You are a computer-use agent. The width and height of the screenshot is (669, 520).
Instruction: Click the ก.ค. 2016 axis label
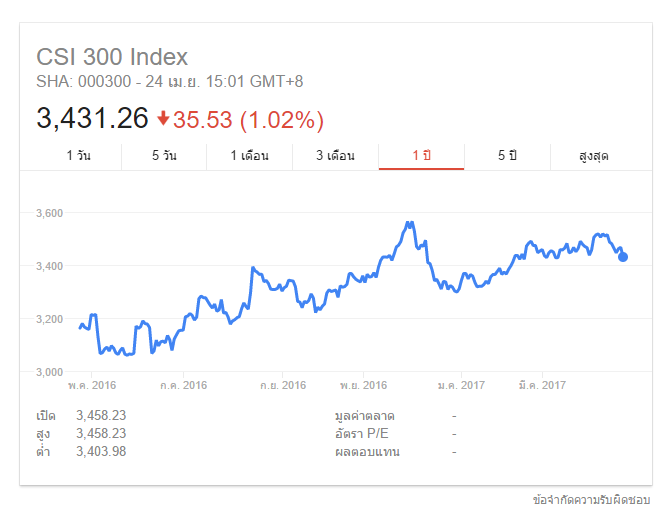pyautogui.click(x=183, y=385)
